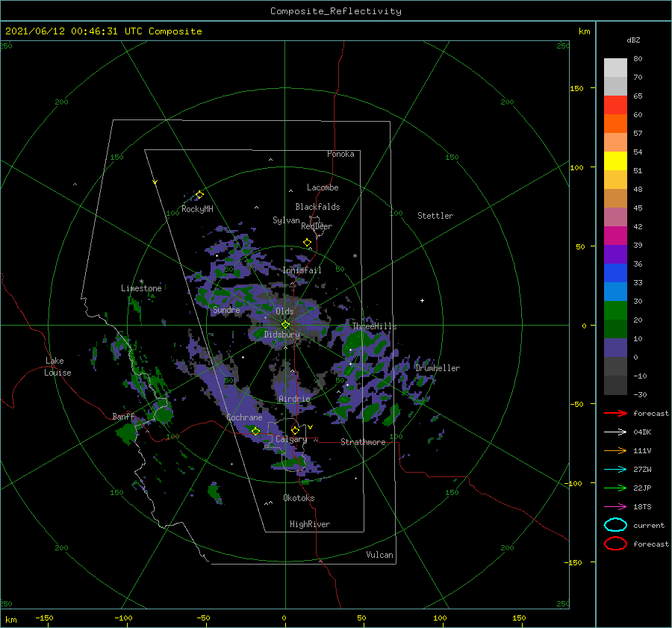
Task: Pick the lightest gray 70-80 dBZ swatch
Action: click(x=615, y=68)
